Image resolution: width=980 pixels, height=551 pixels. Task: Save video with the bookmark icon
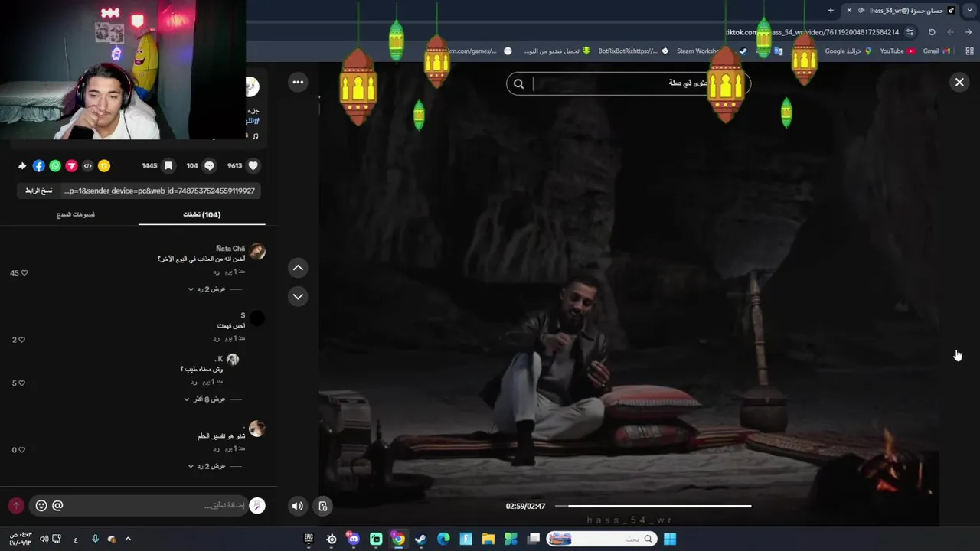pos(168,165)
